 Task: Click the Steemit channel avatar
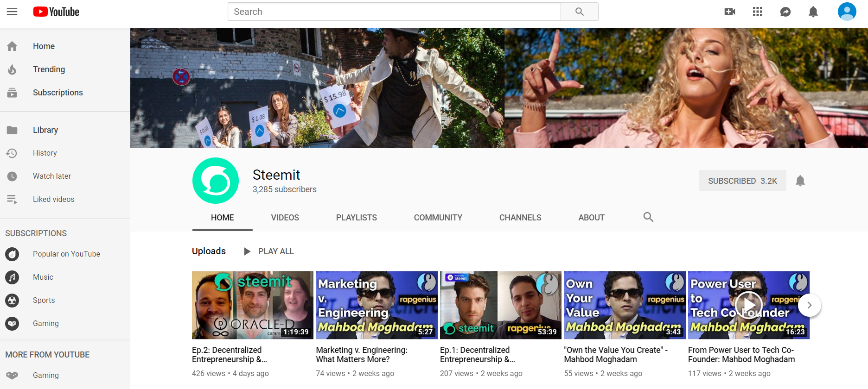pos(216,181)
